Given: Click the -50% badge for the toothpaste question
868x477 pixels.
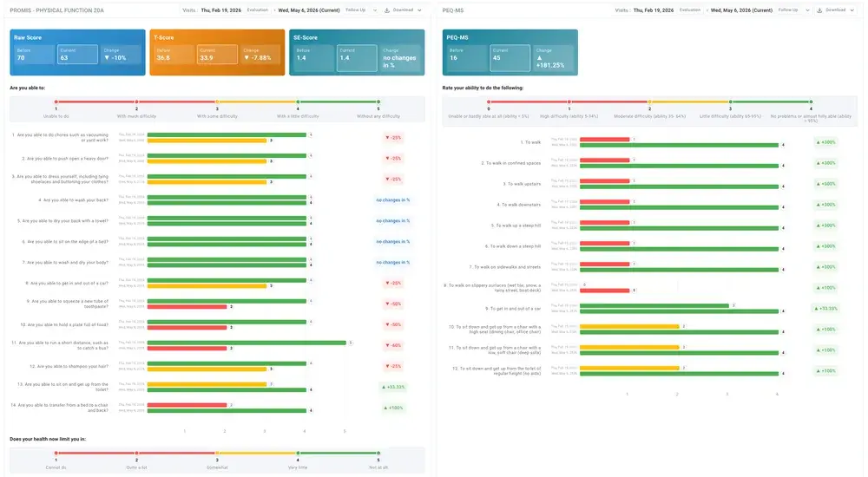Looking at the screenshot, I should click(x=393, y=304).
